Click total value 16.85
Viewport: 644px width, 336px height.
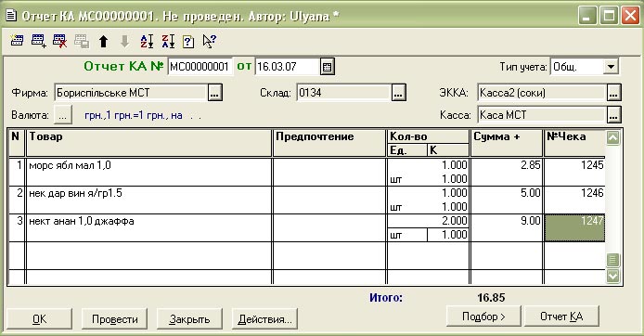pos(491,297)
